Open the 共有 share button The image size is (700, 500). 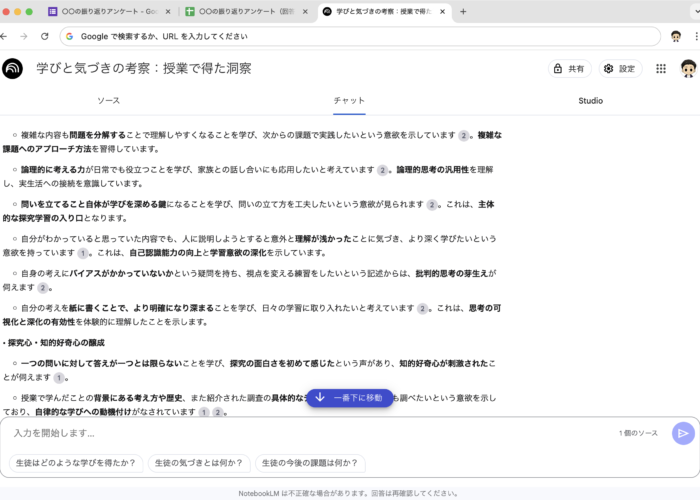pos(569,69)
